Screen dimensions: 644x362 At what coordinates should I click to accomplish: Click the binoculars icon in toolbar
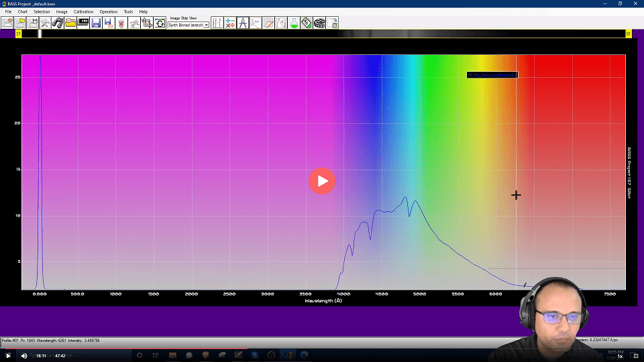58,23
